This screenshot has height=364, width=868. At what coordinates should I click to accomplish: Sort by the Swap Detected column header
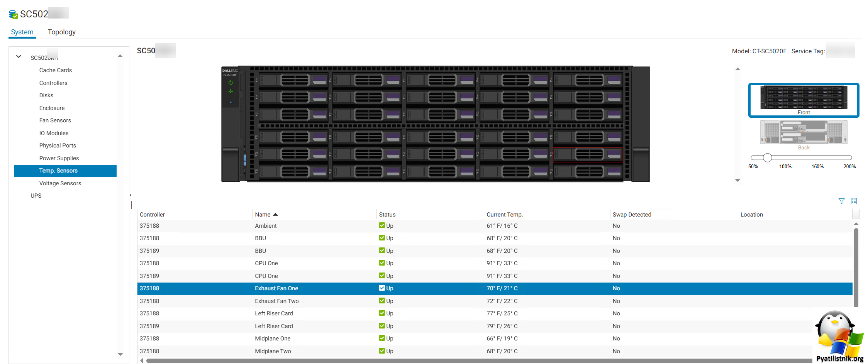(x=674, y=215)
